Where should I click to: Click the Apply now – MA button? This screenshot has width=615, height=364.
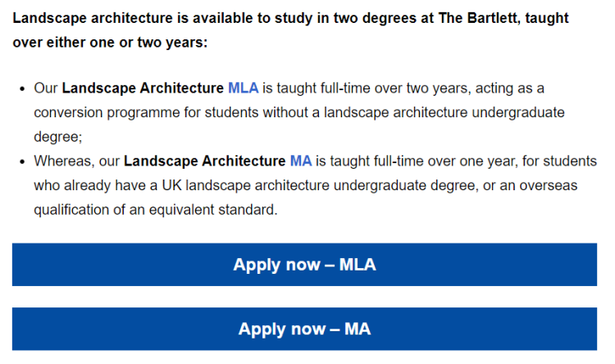click(x=304, y=329)
